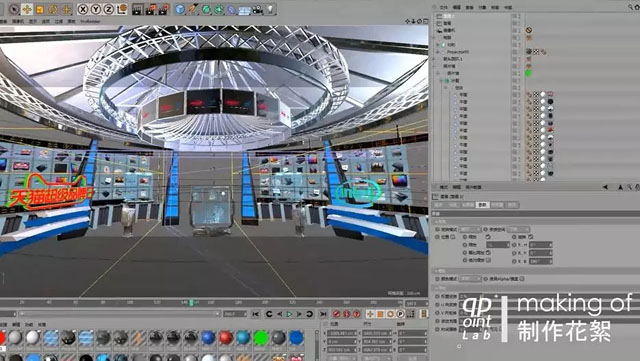Click the Render View clapperboard icon
The height and width of the screenshot is (361, 640).
[138, 9]
